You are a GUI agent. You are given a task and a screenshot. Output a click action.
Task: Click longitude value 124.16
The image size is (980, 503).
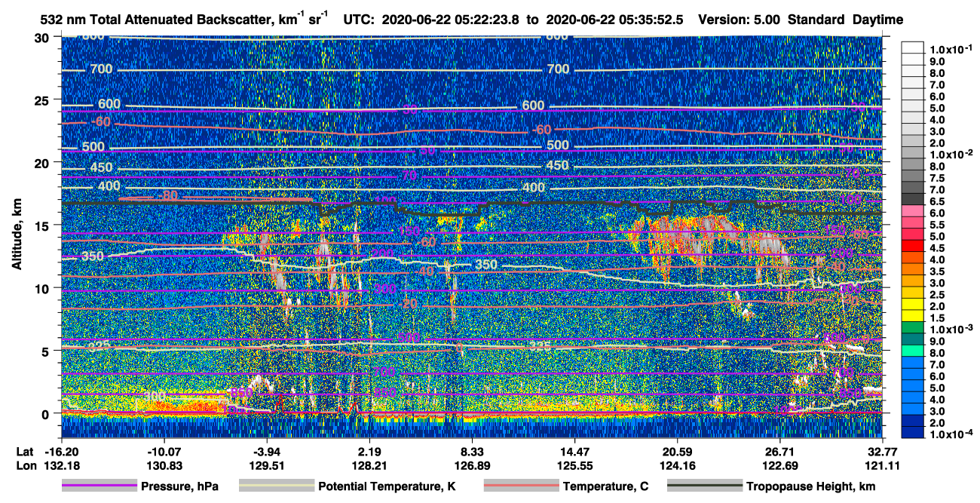678,465
